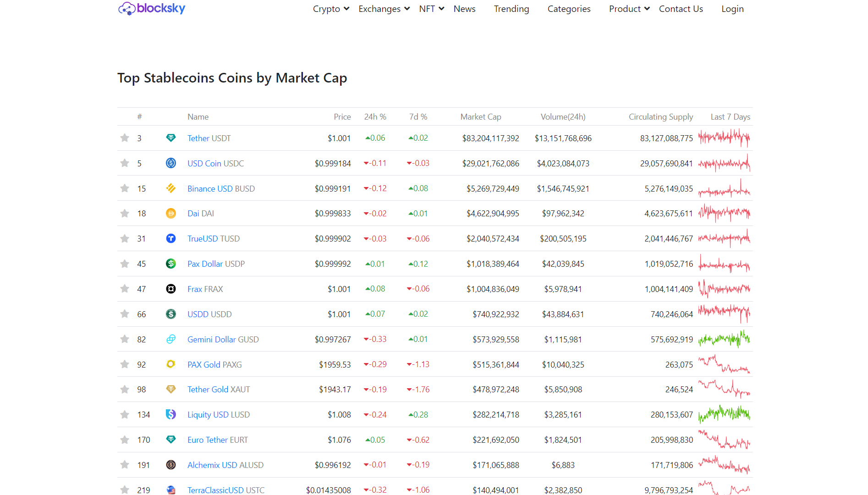Star the PAX Gold row
Image resolution: width=868 pixels, height=495 pixels.
125,364
